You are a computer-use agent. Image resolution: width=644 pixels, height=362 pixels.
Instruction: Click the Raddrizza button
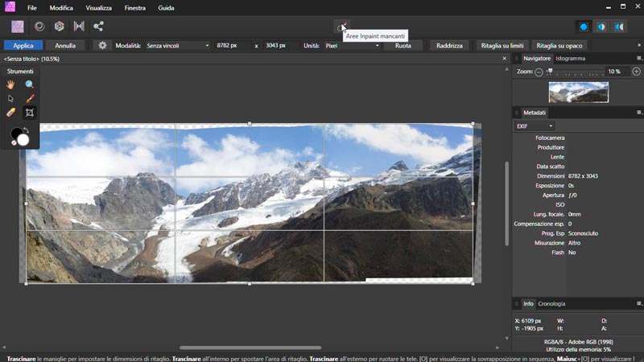coord(449,46)
